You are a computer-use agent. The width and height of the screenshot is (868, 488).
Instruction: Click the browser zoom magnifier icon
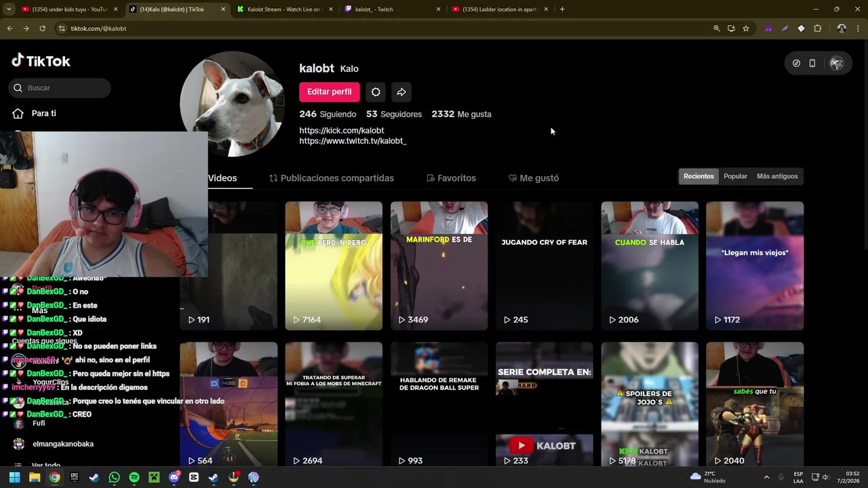[716, 28]
